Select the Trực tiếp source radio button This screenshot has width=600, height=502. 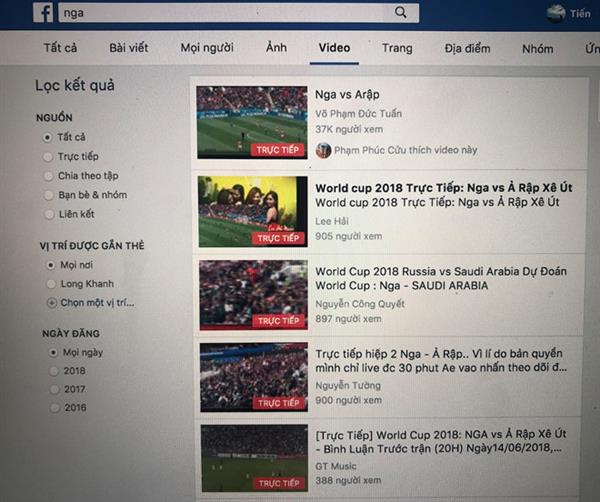click(x=48, y=156)
